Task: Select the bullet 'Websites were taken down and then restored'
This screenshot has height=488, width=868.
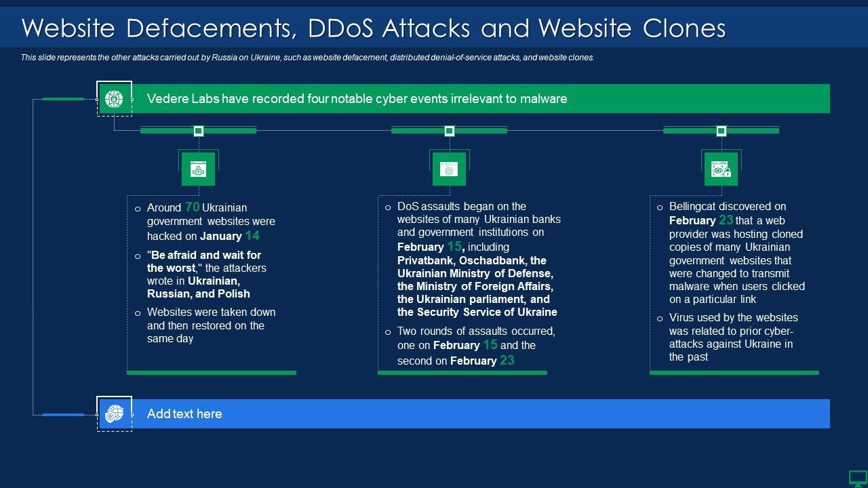Action: (x=205, y=325)
